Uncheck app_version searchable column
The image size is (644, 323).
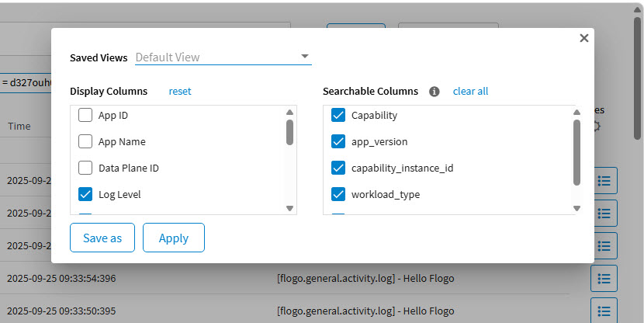click(x=338, y=142)
